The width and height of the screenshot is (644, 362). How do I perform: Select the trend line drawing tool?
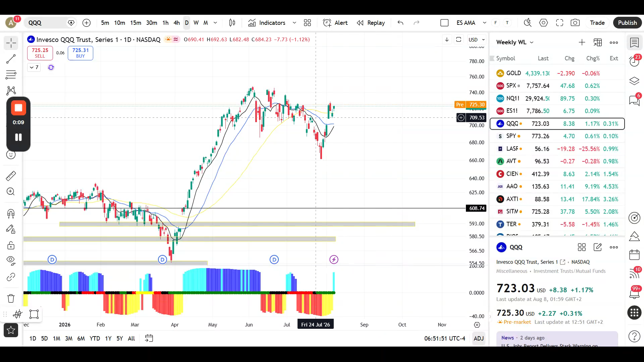[x=11, y=59]
